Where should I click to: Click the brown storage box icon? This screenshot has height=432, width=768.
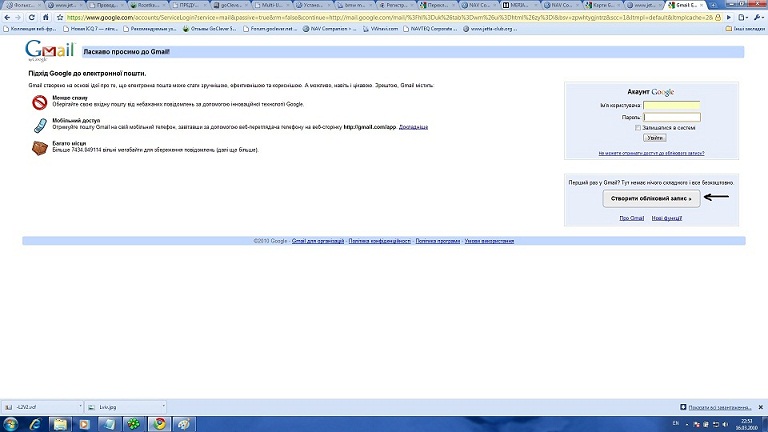[40, 148]
